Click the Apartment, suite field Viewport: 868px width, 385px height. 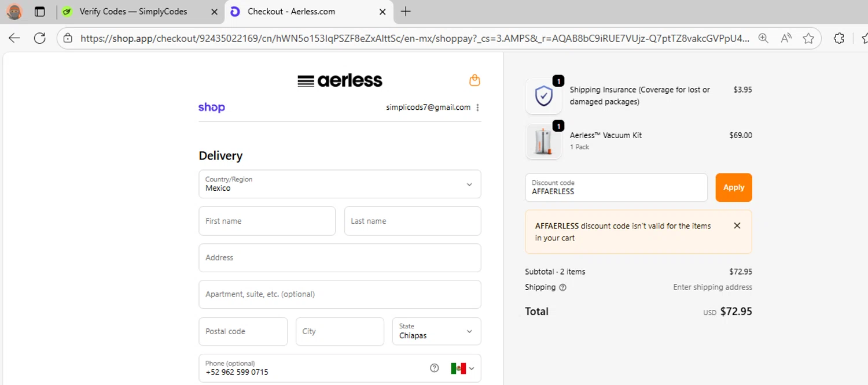tap(340, 294)
